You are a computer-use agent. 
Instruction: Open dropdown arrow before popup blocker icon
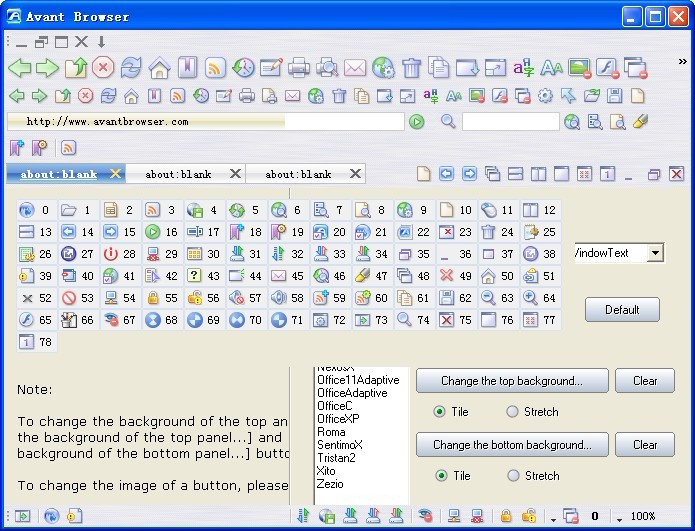tap(553, 519)
